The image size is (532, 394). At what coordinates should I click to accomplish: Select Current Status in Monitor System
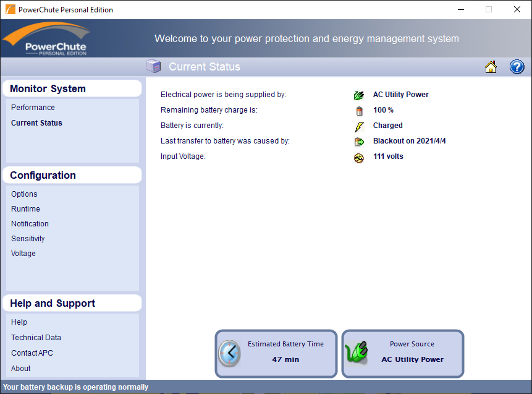[x=36, y=123]
